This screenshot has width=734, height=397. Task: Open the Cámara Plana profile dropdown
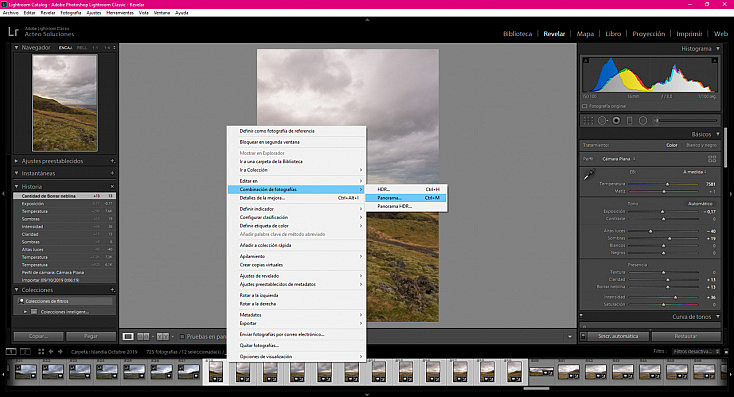[619, 159]
